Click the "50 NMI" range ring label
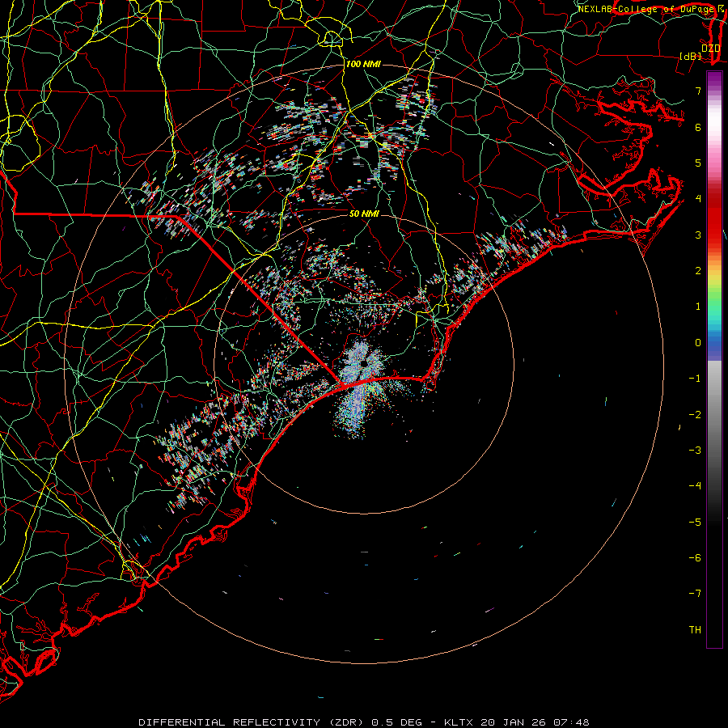Screen dimensions: 728x728 (364, 214)
